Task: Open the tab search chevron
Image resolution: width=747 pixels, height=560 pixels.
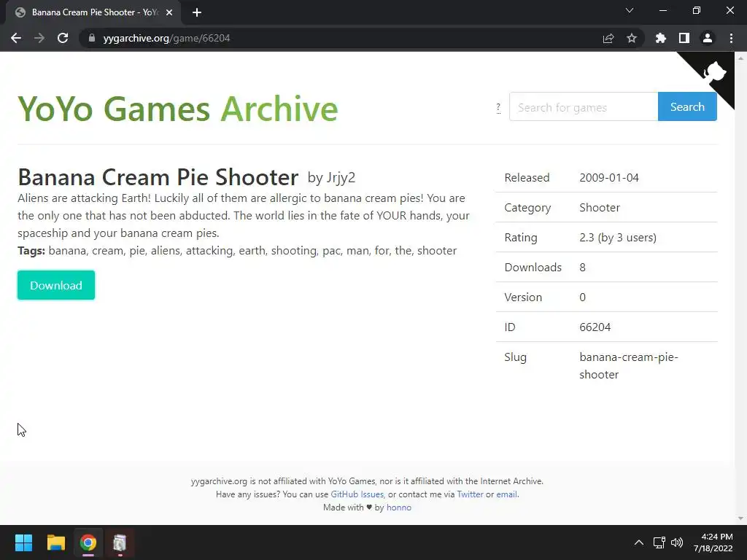Action: [x=630, y=10]
